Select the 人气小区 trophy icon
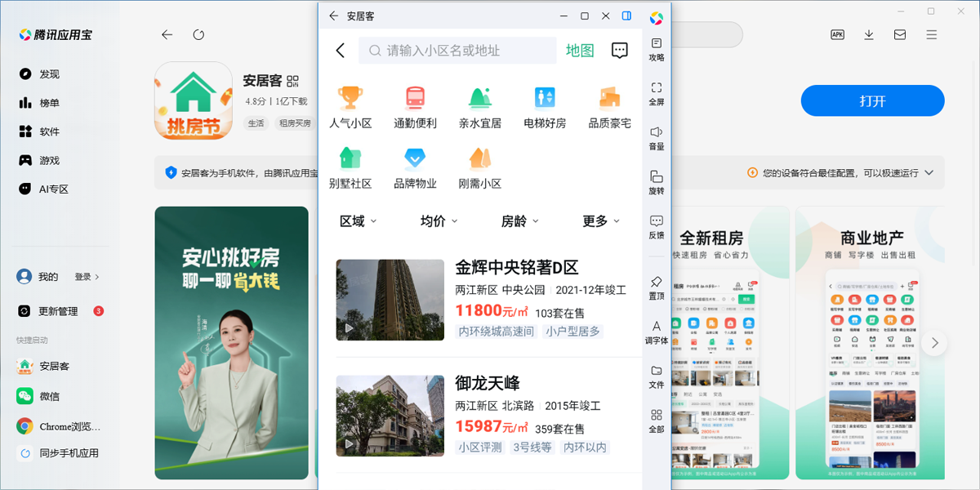The image size is (980, 490). point(350,98)
